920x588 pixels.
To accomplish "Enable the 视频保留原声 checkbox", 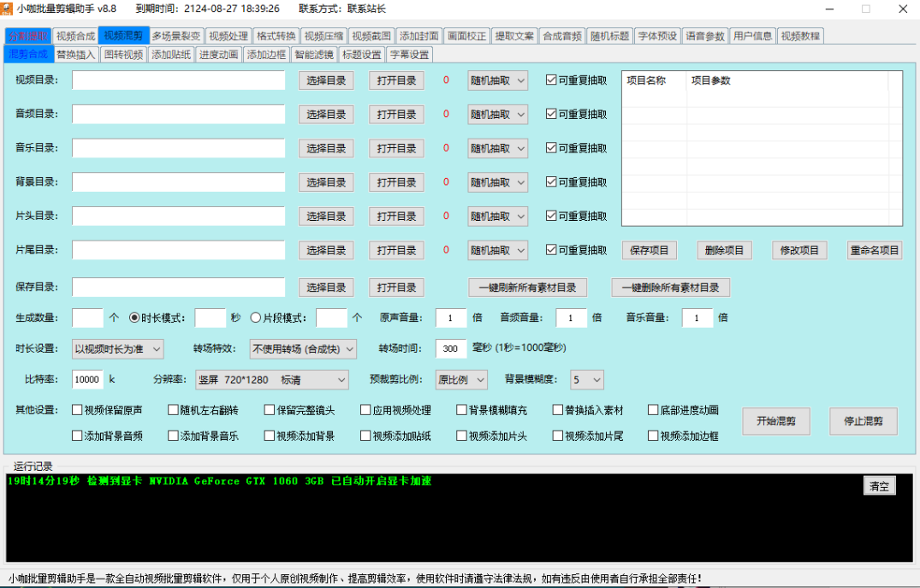I will coord(77,410).
